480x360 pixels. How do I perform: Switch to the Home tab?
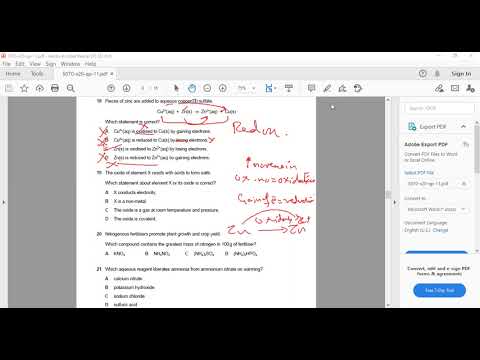pyautogui.click(x=13, y=74)
